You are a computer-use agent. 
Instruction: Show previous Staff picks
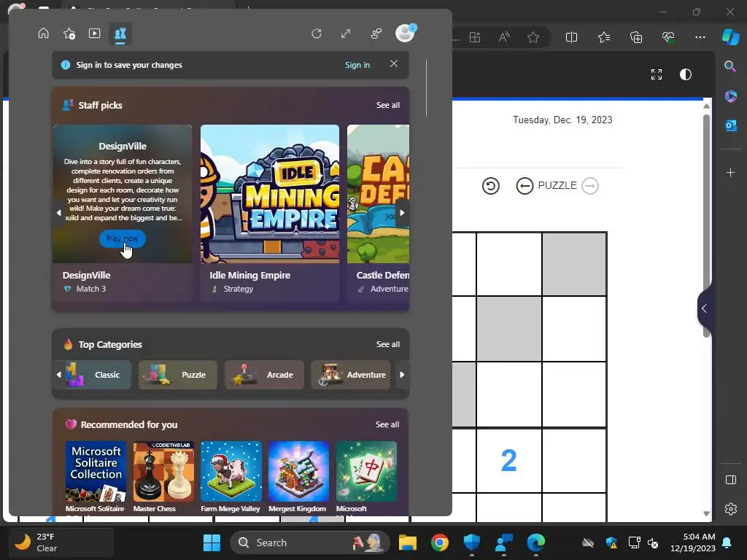point(58,213)
